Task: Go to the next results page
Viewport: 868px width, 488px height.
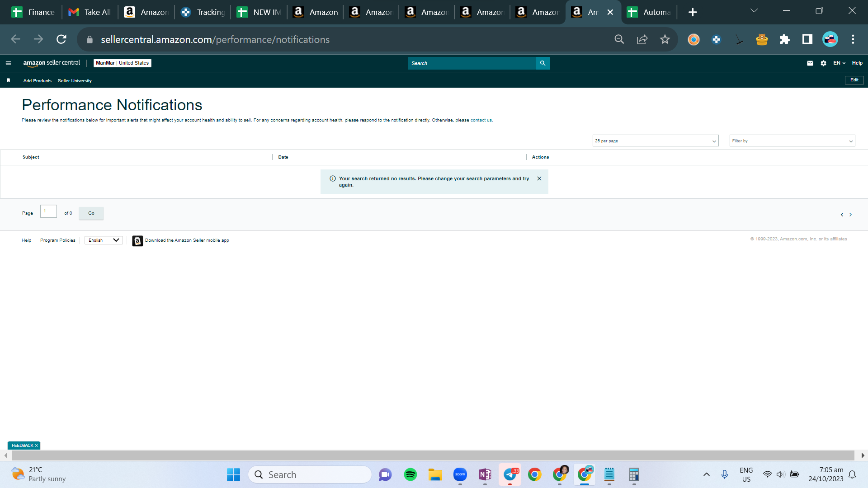Action: click(850, 215)
